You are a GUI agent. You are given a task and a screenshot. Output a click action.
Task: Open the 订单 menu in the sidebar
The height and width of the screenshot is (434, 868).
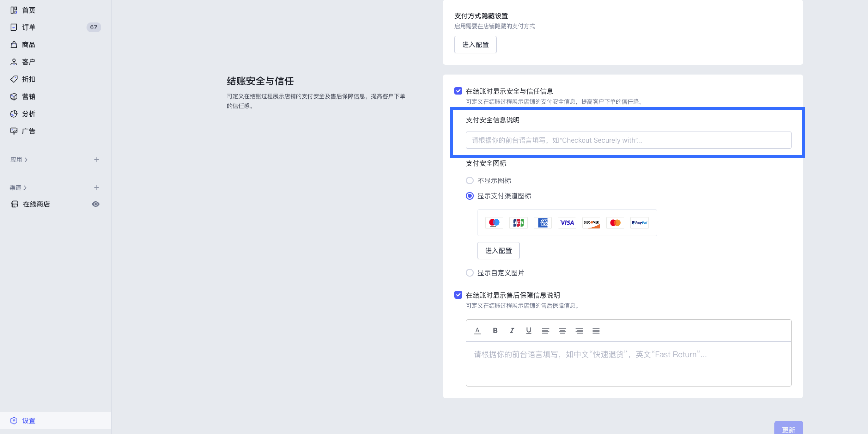[x=29, y=27]
